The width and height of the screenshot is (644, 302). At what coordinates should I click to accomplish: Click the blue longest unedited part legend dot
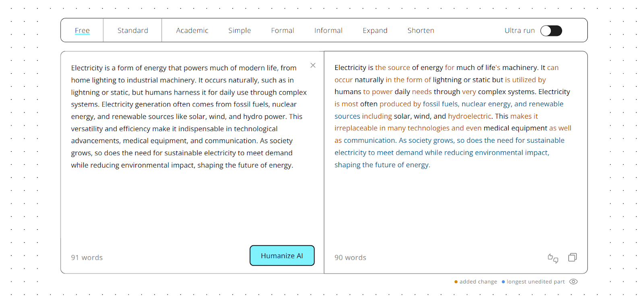tap(503, 282)
